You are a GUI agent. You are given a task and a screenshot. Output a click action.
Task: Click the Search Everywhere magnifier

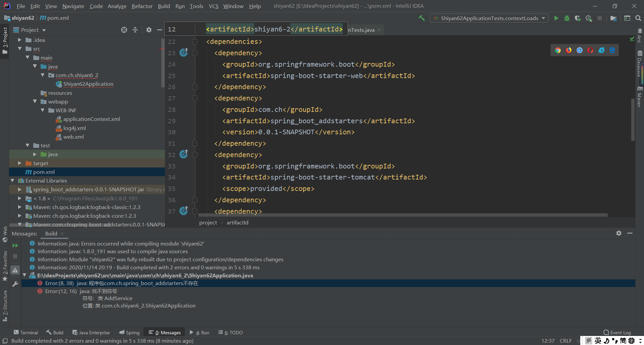click(x=638, y=18)
